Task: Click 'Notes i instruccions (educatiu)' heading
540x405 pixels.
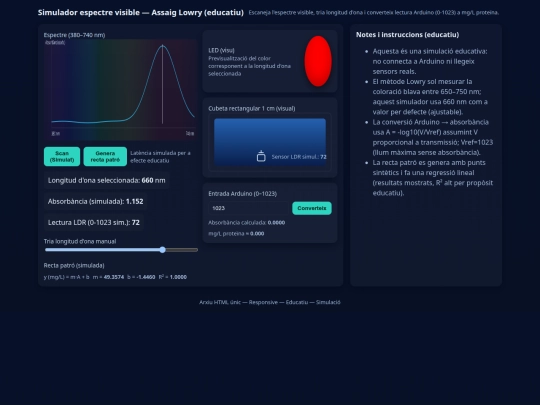Action: (x=407, y=34)
